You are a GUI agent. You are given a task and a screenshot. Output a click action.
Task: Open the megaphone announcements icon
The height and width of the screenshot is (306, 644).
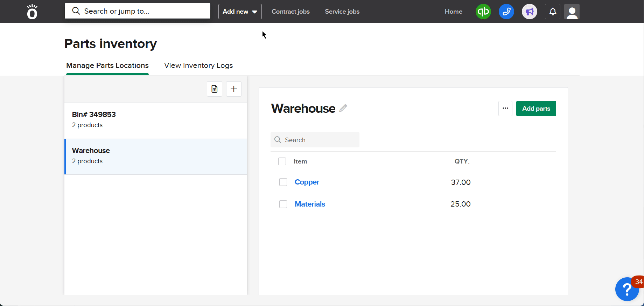pos(529,12)
